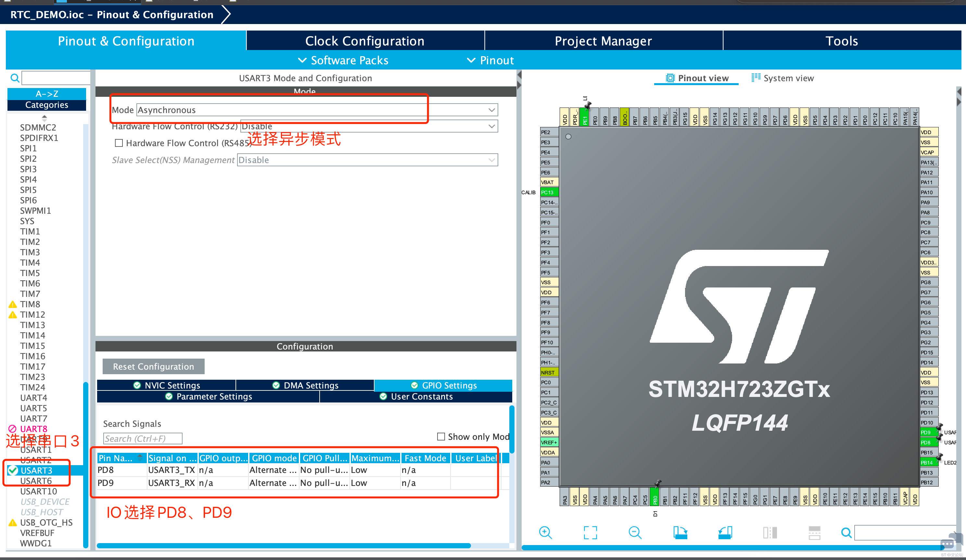The width and height of the screenshot is (966, 560).
Task: Zoom out of the chip pinout
Action: pyautogui.click(x=635, y=532)
